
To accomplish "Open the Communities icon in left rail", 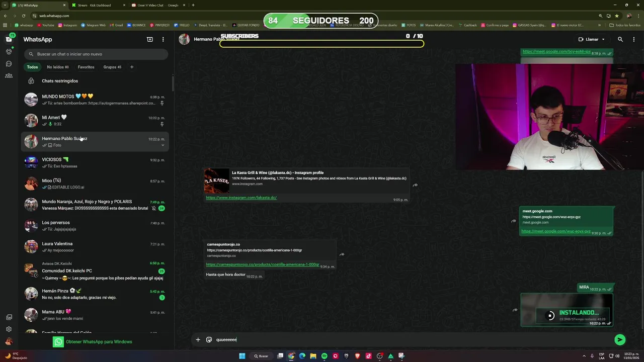I will 9,75.
